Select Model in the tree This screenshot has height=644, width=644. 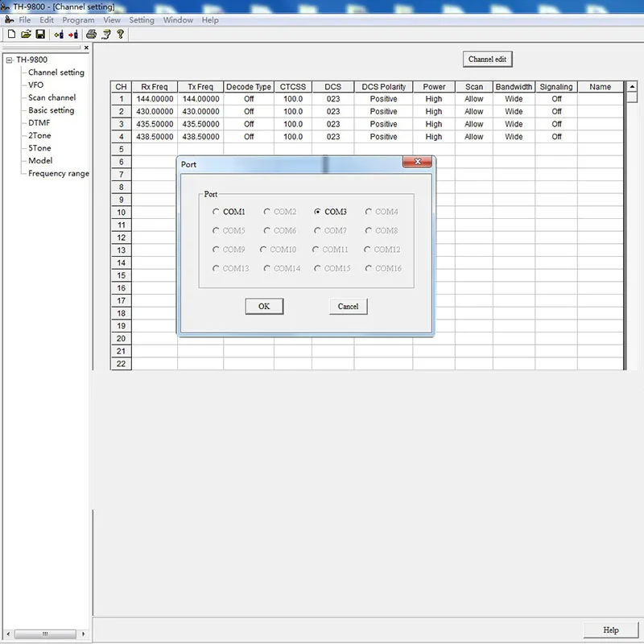coord(40,160)
